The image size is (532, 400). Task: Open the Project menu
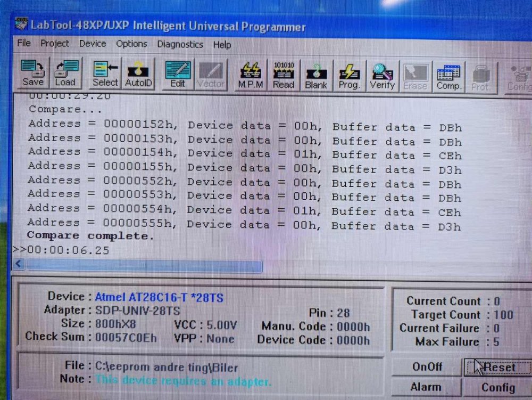(x=55, y=44)
